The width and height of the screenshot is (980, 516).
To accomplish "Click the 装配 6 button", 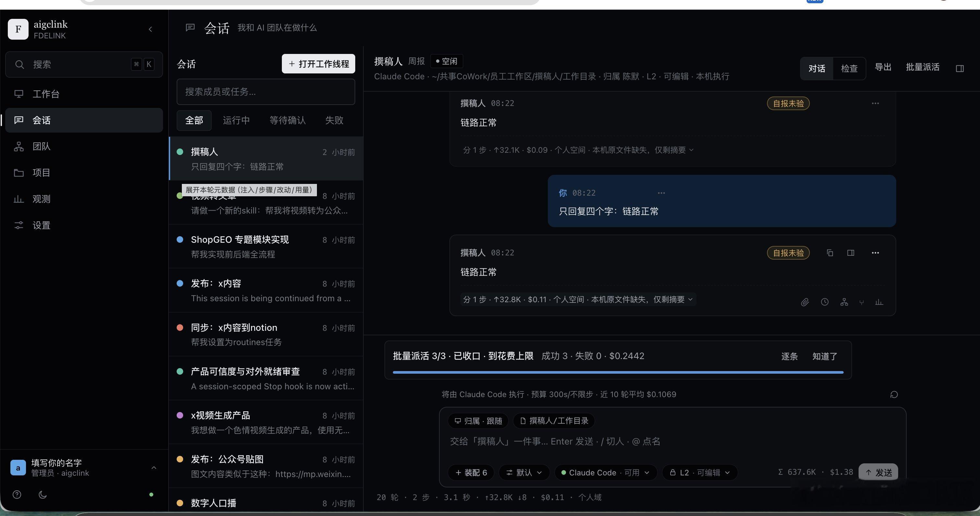I will (471, 472).
